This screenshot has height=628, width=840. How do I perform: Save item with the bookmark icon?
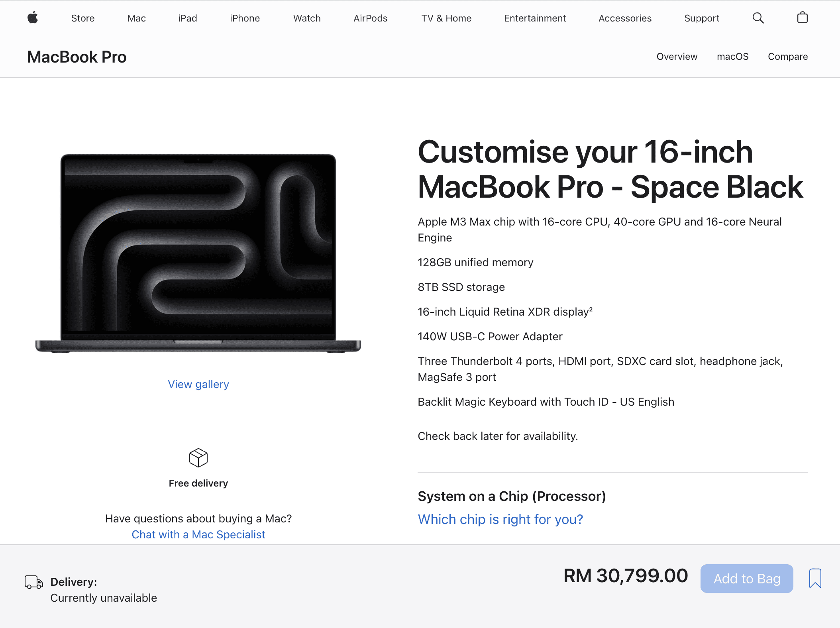(815, 579)
